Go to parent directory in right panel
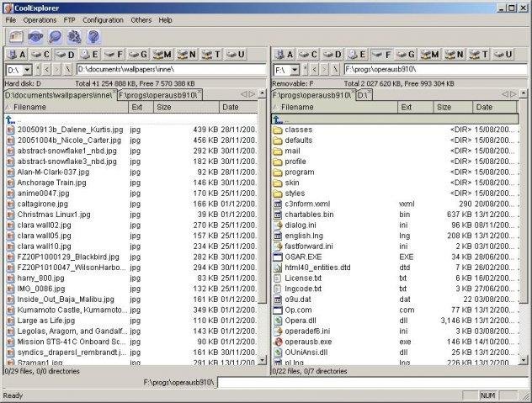This screenshot has height=403, width=532. tap(395, 119)
